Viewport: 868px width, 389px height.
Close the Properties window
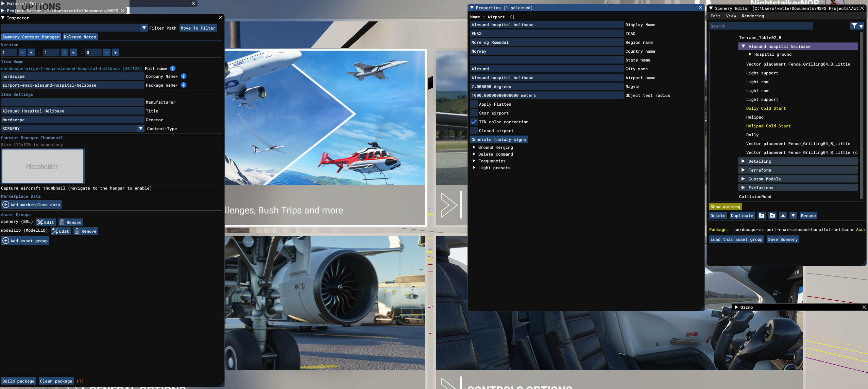[700, 7]
